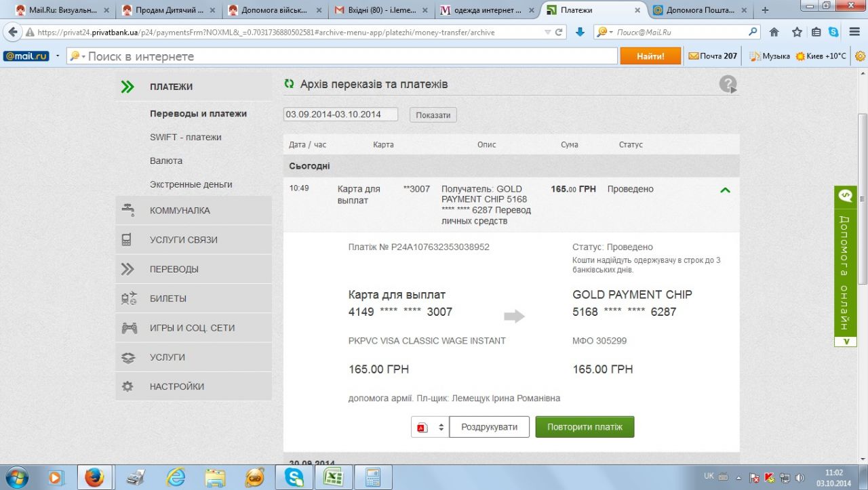Click the bookmark star icon

(x=797, y=32)
